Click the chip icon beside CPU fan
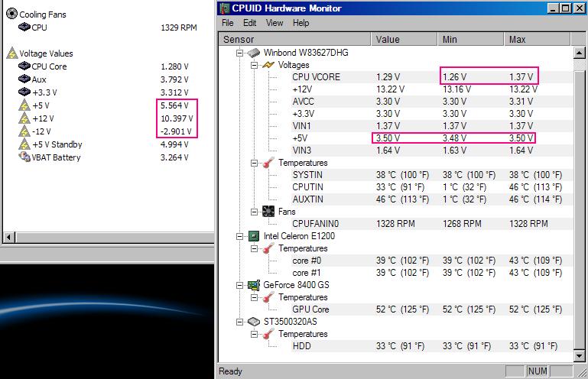This screenshot has height=379, width=588. (24, 27)
